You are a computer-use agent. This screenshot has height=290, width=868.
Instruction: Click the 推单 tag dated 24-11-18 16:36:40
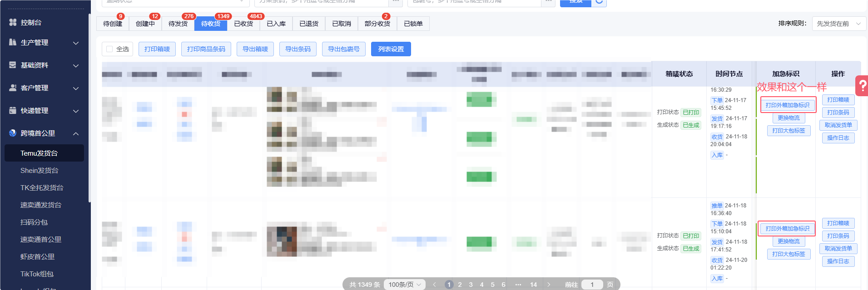[717, 206]
